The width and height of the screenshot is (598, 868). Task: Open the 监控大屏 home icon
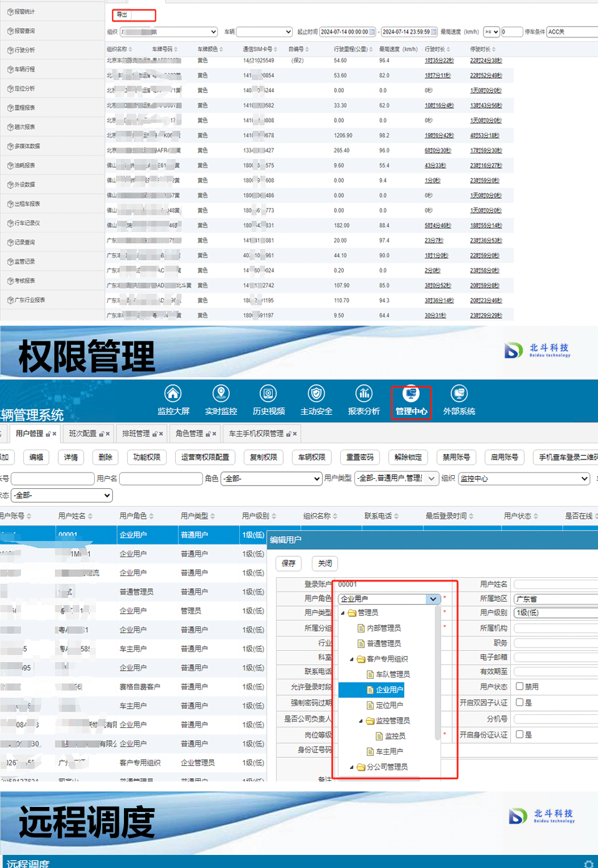click(x=173, y=394)
